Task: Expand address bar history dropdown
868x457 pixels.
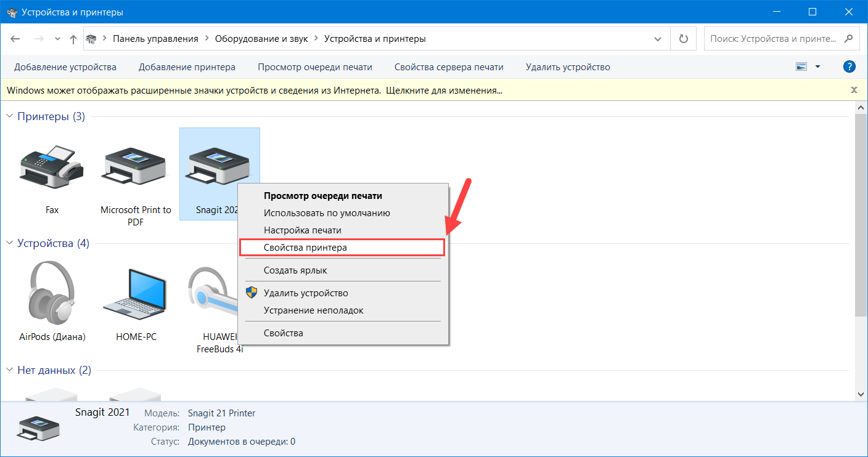Action: click(x=657, y=39)
